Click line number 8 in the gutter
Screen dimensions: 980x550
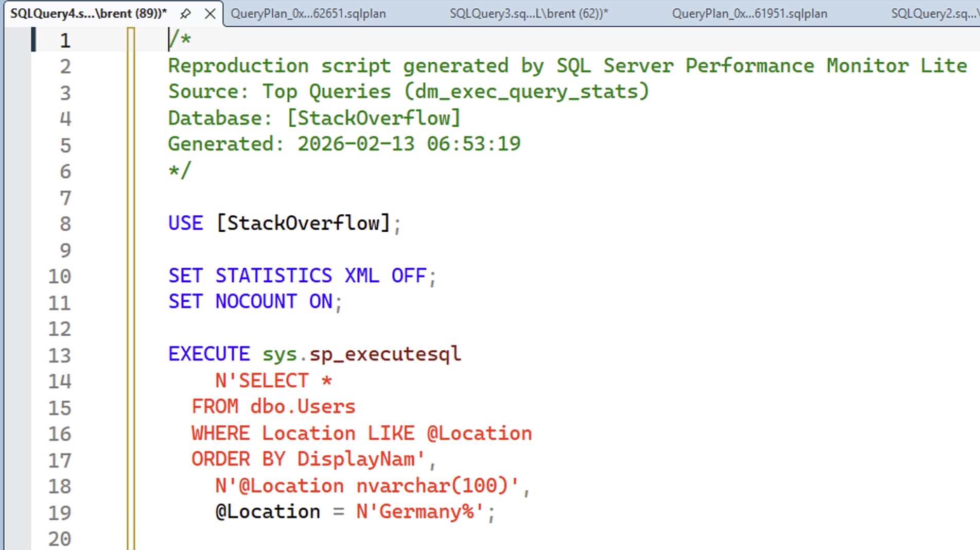click(65, 224)
